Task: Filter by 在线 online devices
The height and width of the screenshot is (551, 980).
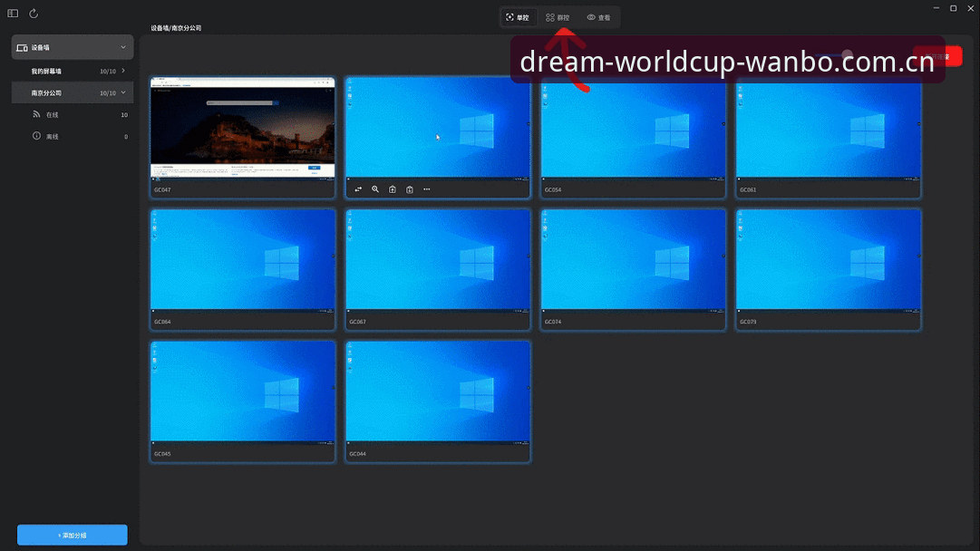Action: click(x=73, y=114)
